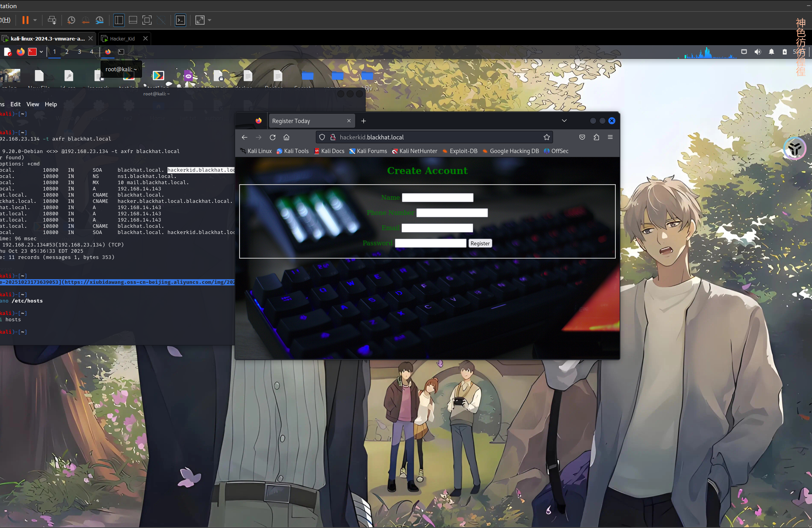Toggle the VMware sidebar library view
812x528 pixels.
point(119,20)
